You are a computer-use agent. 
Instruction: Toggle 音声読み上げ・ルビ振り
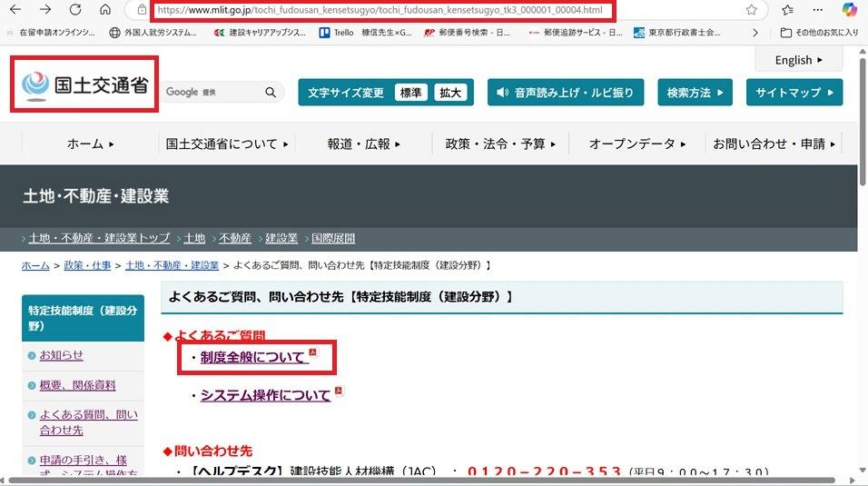pos(566,93)
